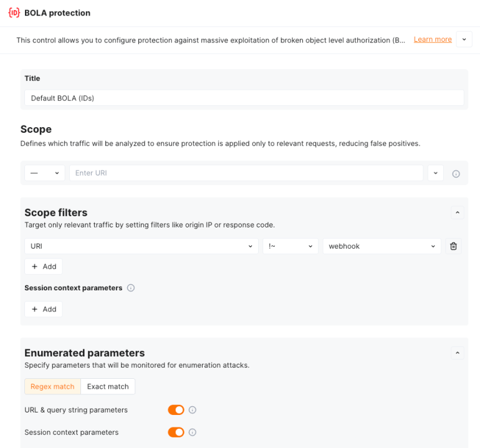Switch to the Regex match tab
480x448 pixels.
tap(52, 386)
